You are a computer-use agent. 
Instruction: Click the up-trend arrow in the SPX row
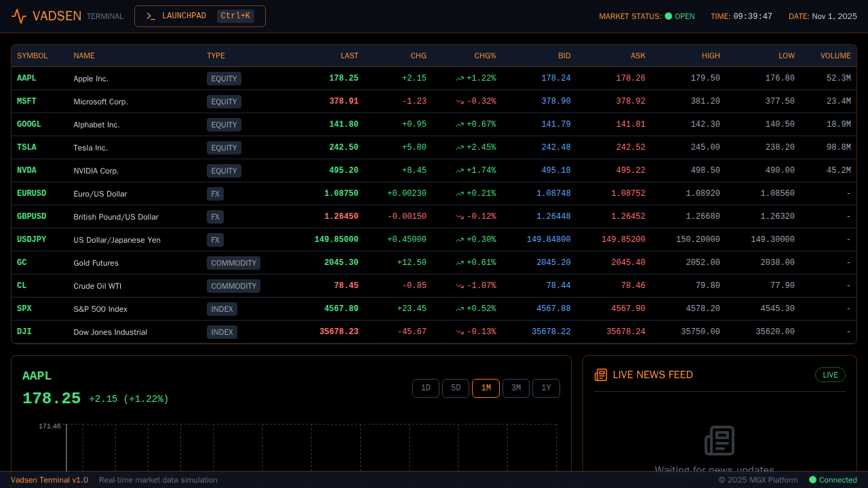460,309
